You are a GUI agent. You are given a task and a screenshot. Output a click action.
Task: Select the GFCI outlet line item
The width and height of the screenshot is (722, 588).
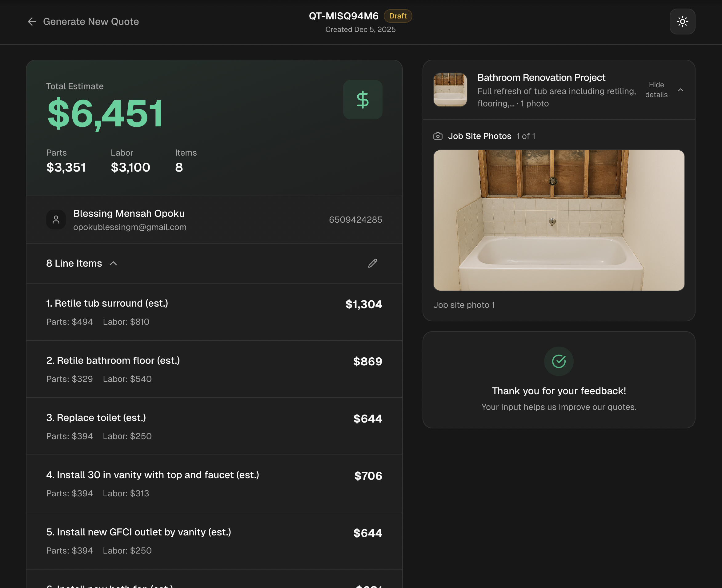click(x=138, y=532)
